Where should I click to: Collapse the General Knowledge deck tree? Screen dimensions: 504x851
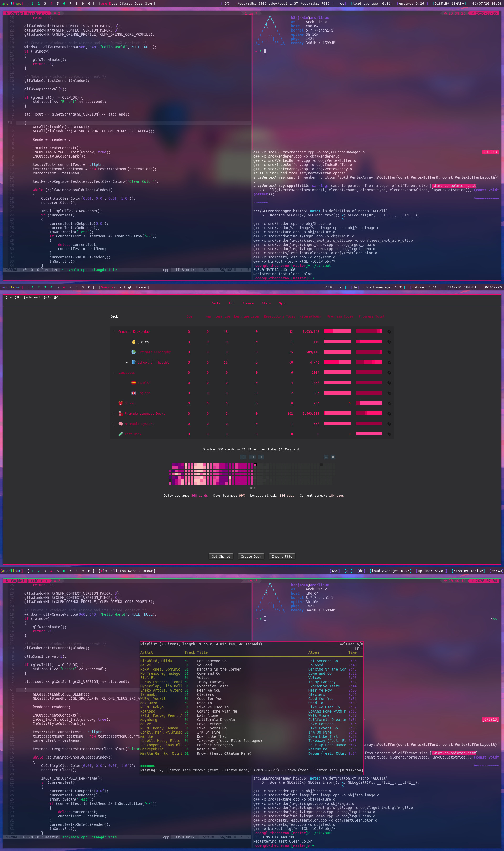click(114, 332)
